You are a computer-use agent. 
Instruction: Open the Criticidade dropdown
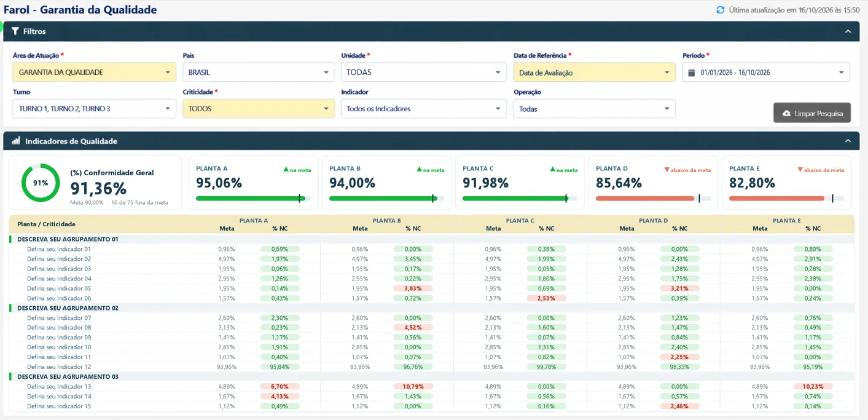(x=259, y=109)
